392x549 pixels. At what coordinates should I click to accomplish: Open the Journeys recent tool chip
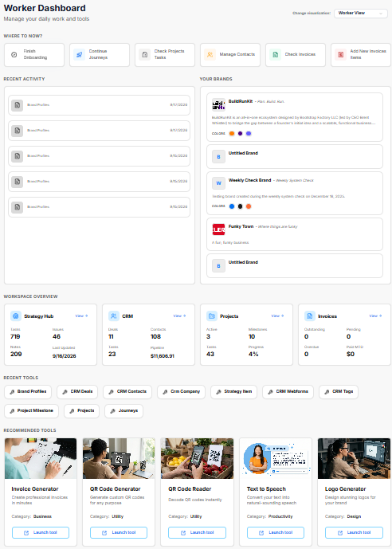[x=124, y=410]
